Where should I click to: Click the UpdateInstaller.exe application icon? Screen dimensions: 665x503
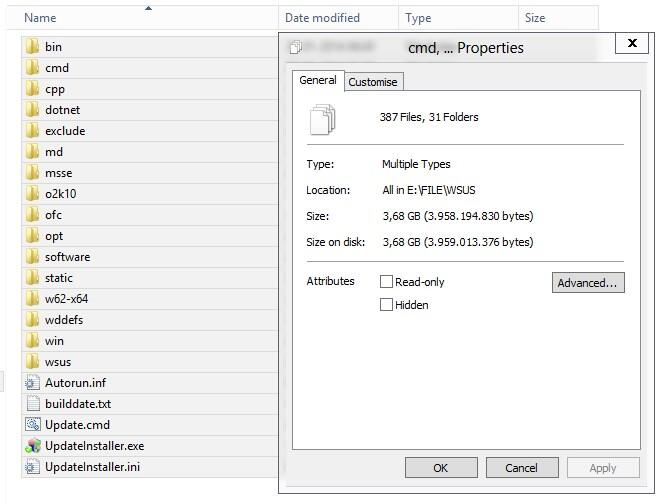pos(33,446)
